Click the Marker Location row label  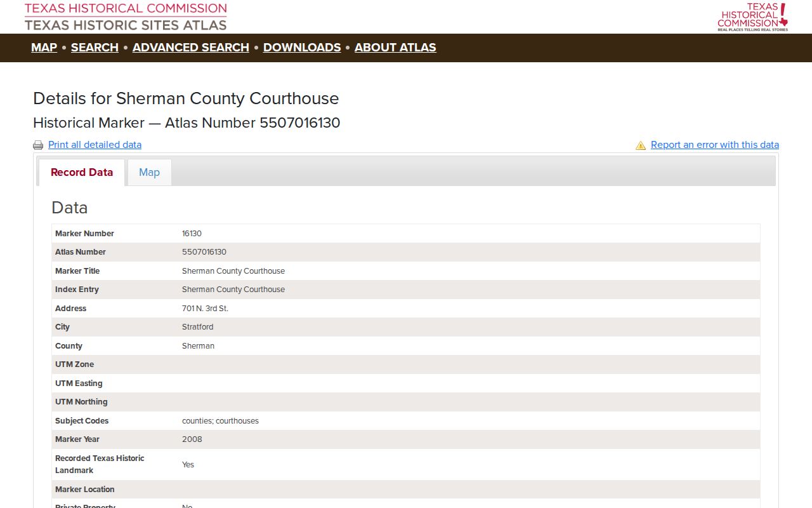85,490
